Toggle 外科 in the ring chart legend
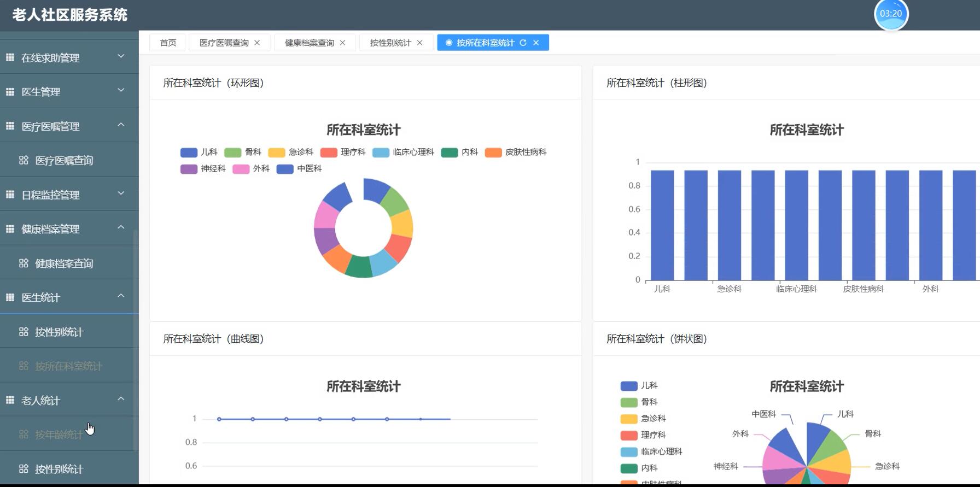Screen dimensions: 980x487 coord(251,169)
